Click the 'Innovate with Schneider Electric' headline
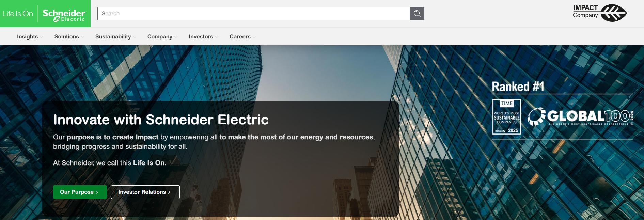The image size is (644, 220). (161, 120)
